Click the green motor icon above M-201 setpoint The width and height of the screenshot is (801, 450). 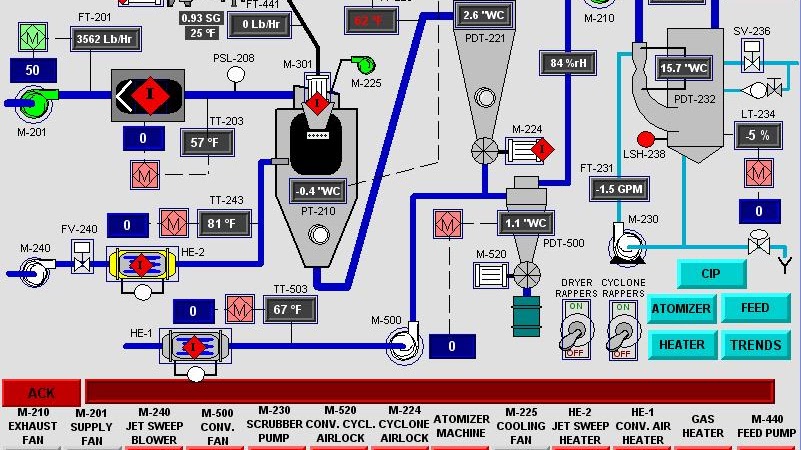pyautogui.click(x=32, y=38)
